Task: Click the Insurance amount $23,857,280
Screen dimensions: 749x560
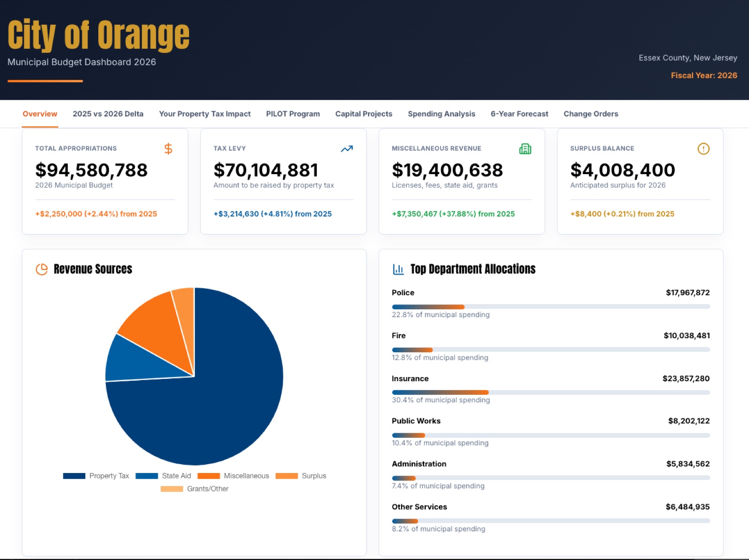Action: coord(686,378)
